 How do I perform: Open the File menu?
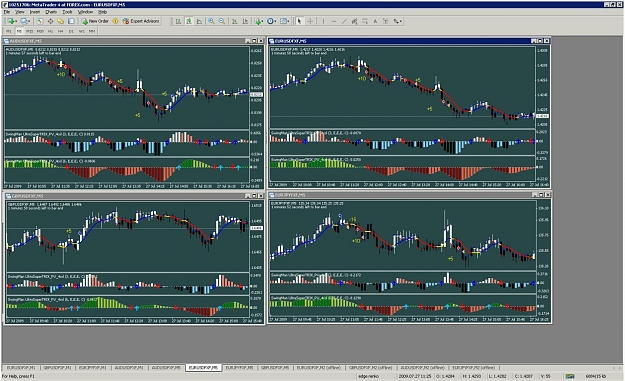pos(7,12)
